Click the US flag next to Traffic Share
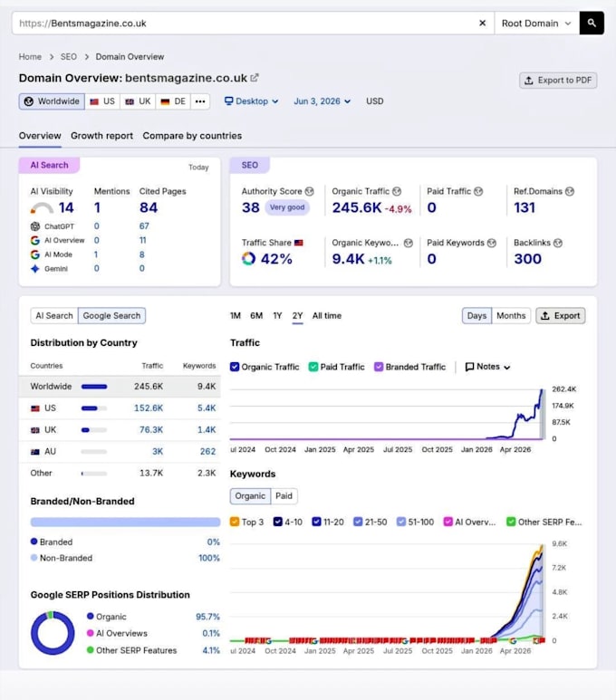 tap(299, 243)
